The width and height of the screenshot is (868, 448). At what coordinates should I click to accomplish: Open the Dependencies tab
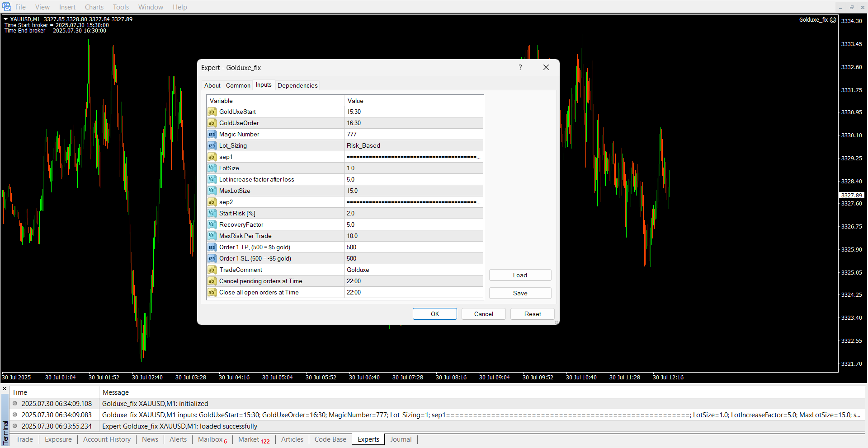[x=297, y=85]
